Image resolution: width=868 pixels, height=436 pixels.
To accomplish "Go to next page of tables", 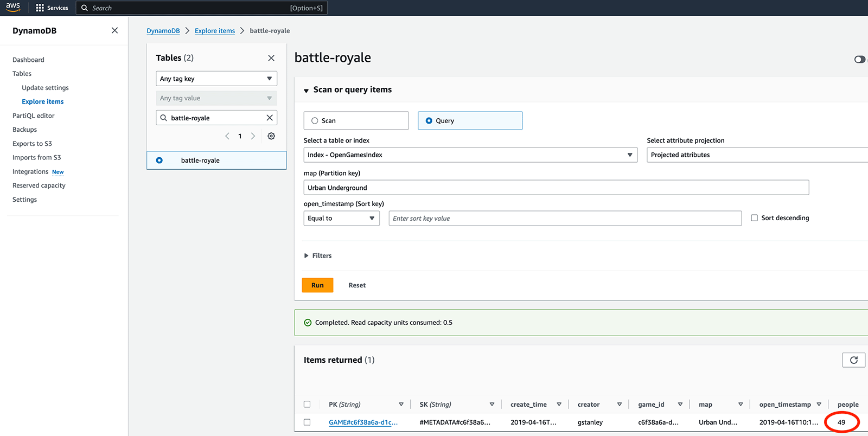I will [x=253, y=136].
